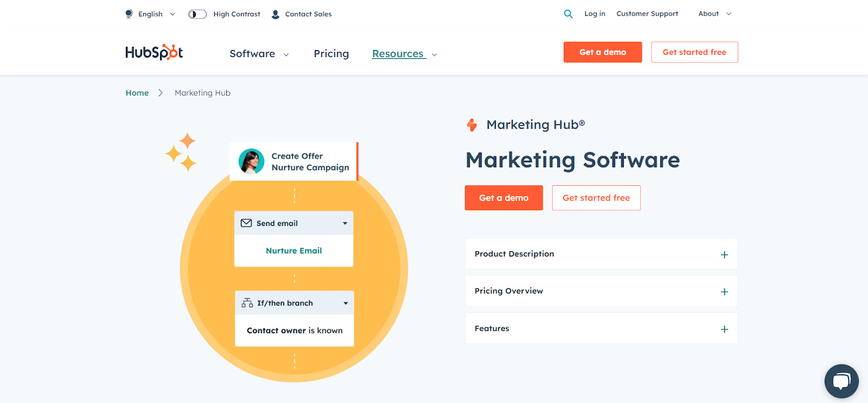This screenshot has width=868, height=403.
Task: Click Get started free below the heading
Action: coord(596,198)
